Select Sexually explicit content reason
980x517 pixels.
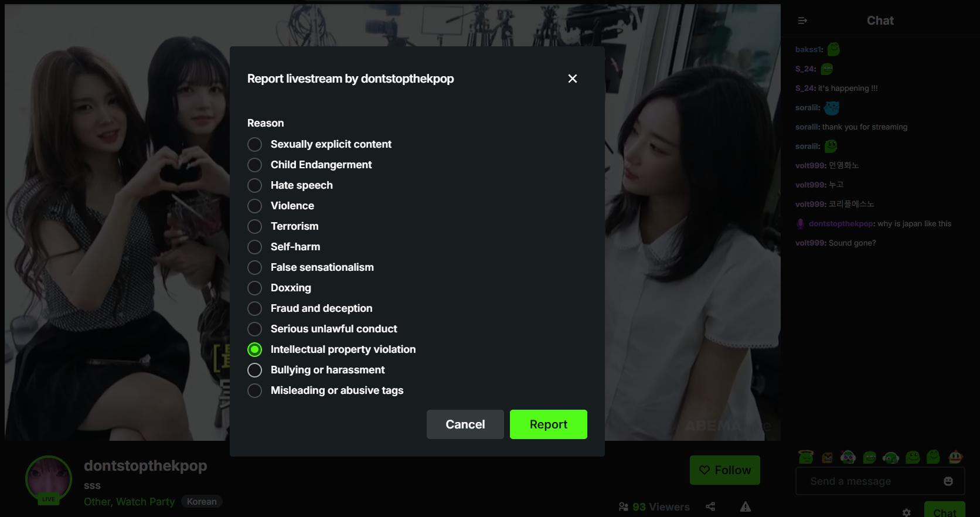(x=254, y=144)
